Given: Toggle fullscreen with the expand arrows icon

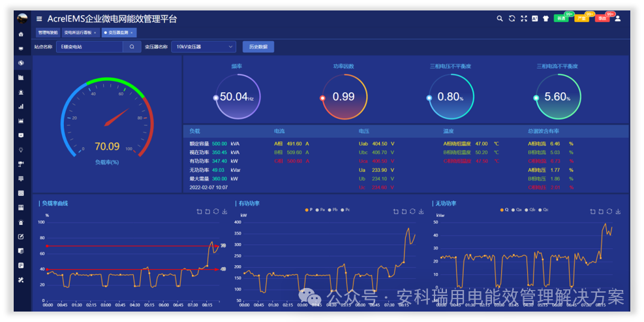Looking at the screenshot, I should 523,18.
